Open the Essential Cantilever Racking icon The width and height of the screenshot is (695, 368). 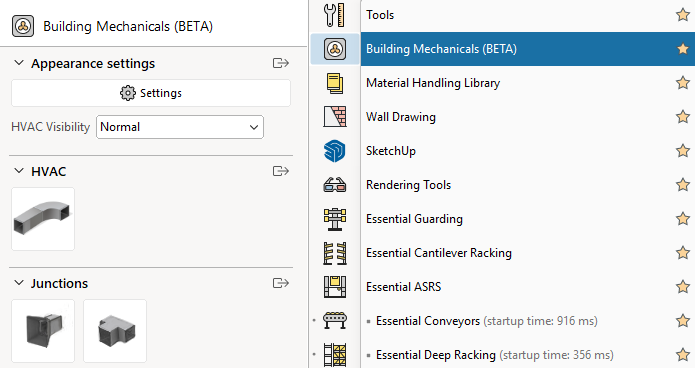click(335, 253)
